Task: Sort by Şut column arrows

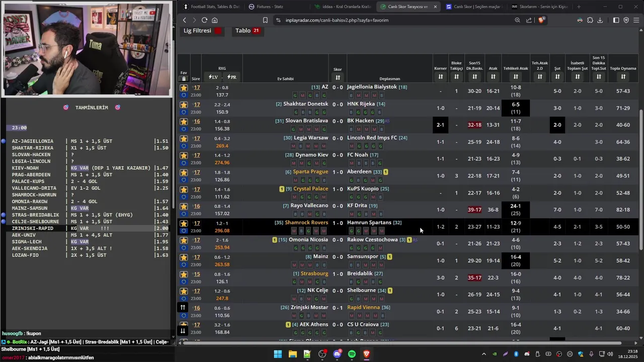Action: [557, 76]
